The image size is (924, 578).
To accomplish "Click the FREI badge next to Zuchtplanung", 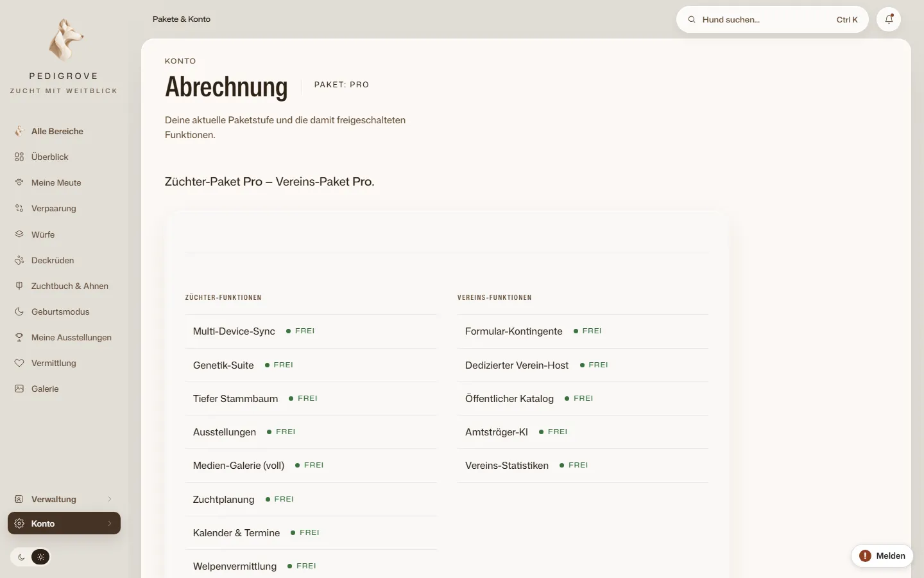I will click(280, 499).
